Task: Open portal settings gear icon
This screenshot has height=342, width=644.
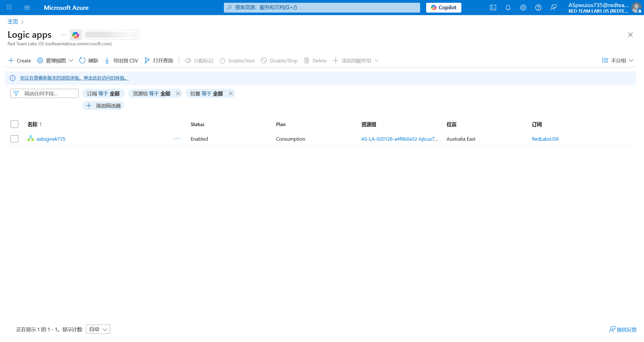Action: (x=523, y=8)
